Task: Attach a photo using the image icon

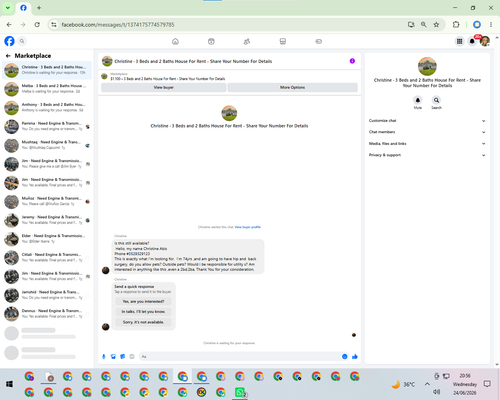Action: [113, 357]
